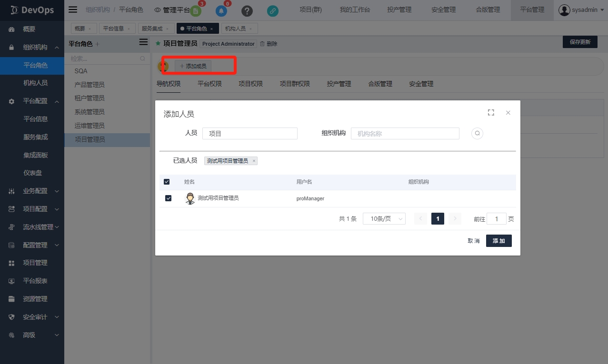Open 仪表盘 in the left sidebar
The height and width of the screenshot is (364, 608).
[32, 173]
